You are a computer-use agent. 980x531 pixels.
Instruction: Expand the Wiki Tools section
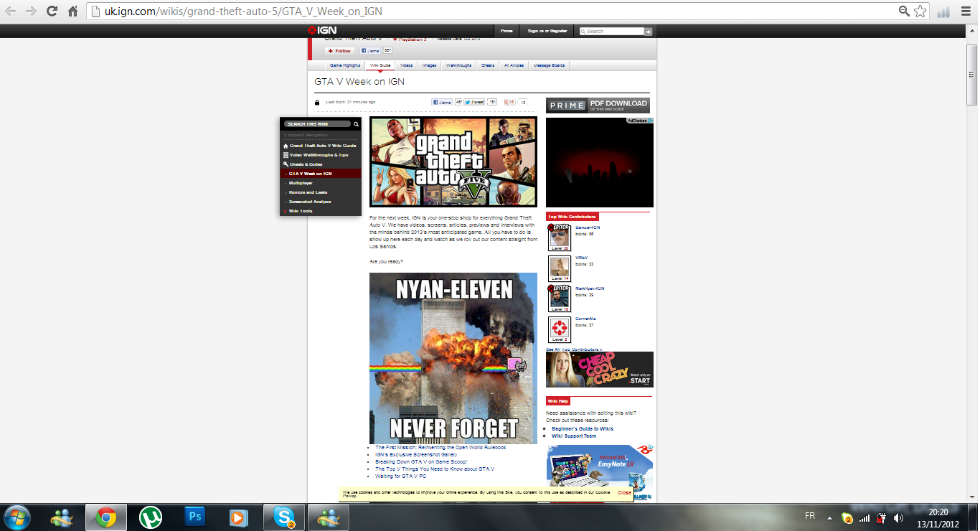(301, 211)
